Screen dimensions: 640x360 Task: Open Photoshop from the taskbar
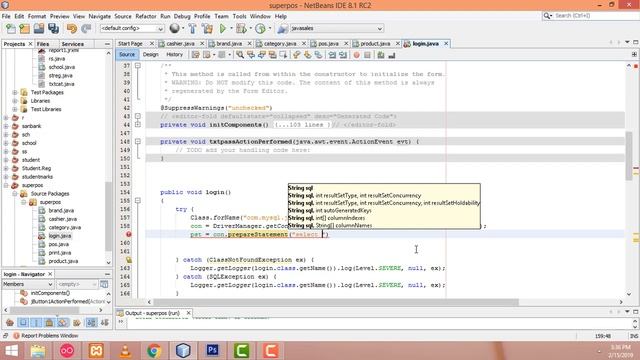point(212,350)
